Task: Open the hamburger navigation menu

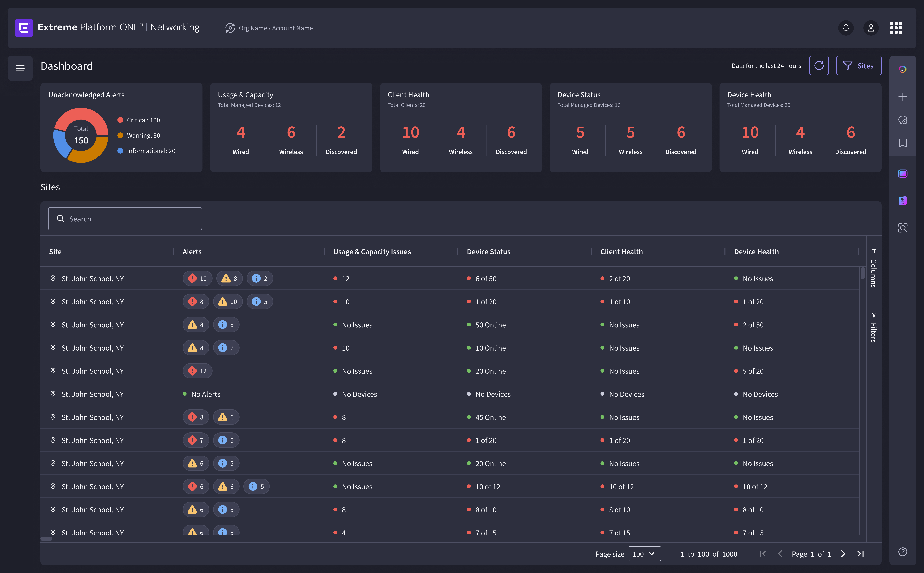Action: [20, 68]
